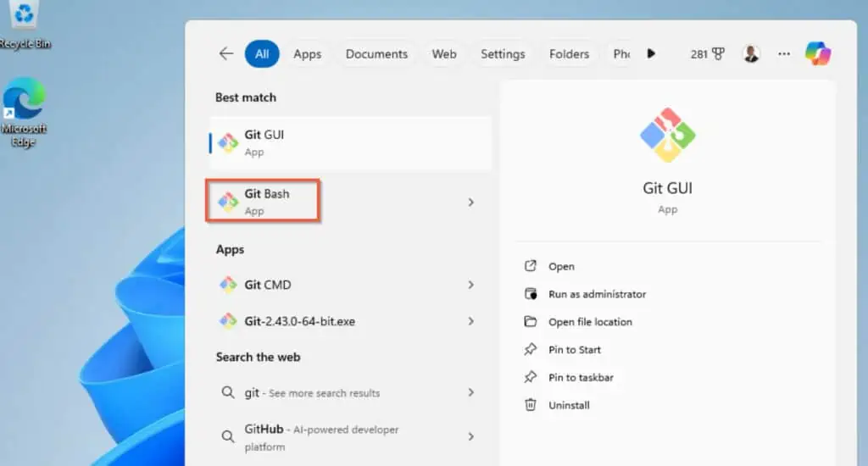Screen dimensions: 868x466
Task: Click the Pin to Start pin icon
Action: click(x=531, y=349)
